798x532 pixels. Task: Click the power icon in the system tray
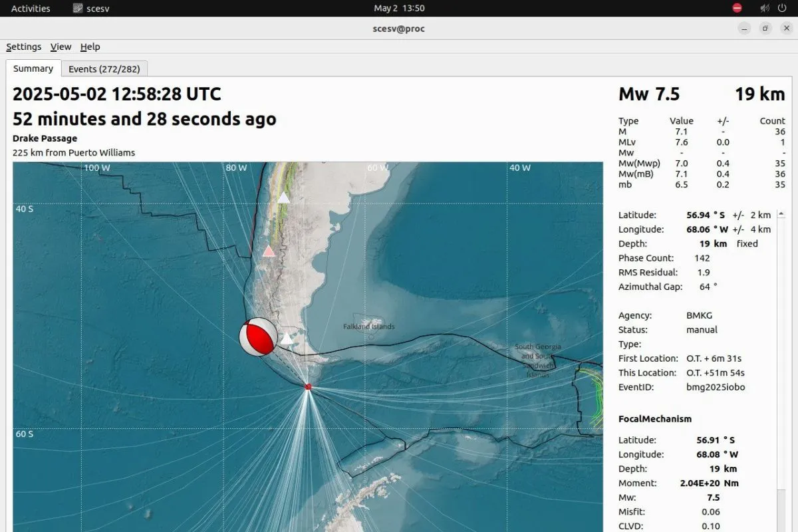(783, 8)
